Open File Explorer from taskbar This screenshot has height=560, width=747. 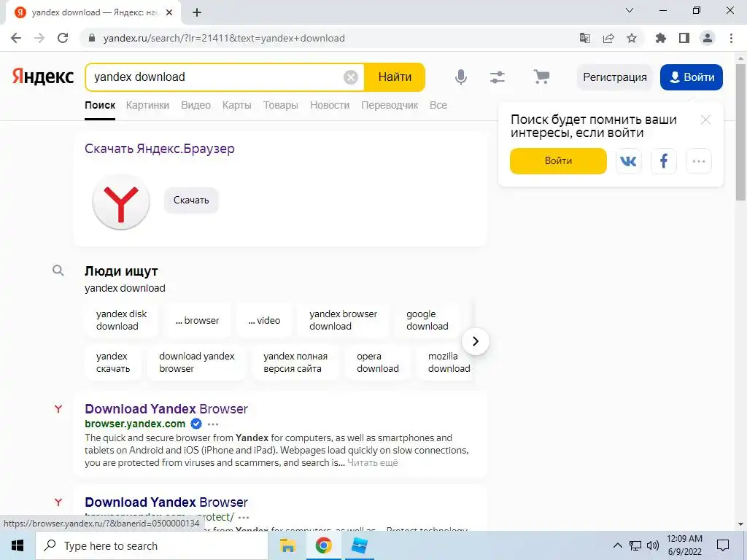(287, 545)
